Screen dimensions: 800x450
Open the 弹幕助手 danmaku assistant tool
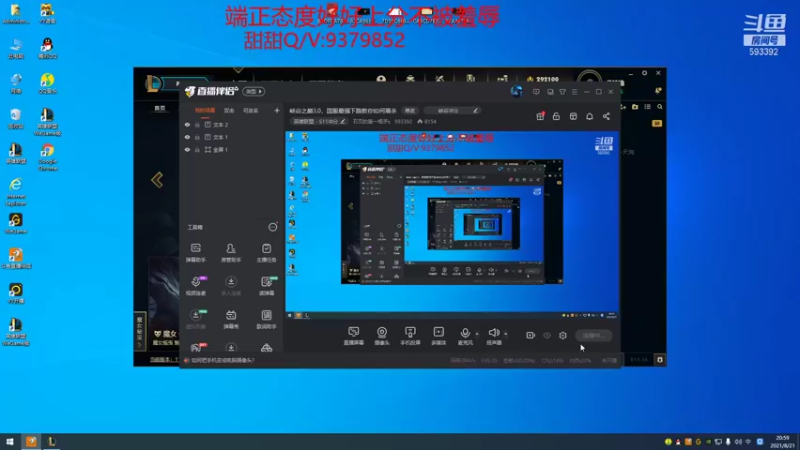[195, 253]
